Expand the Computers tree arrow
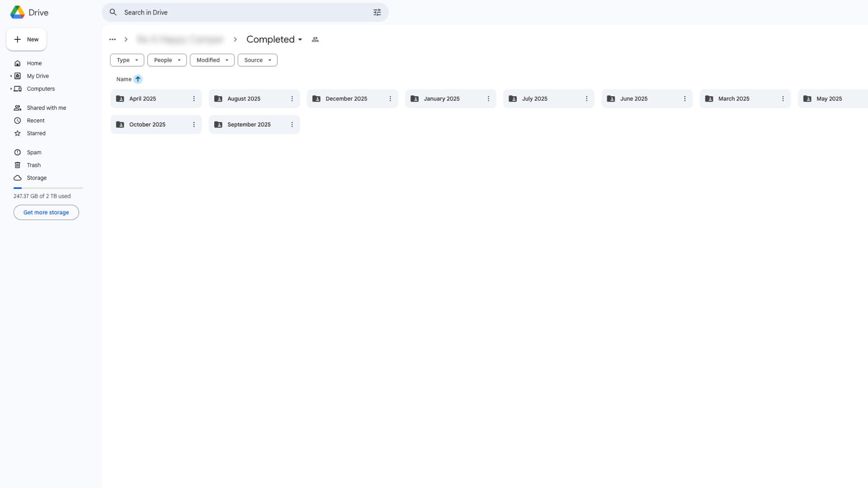Screen dimensions: 868x488 coord(11,89)
